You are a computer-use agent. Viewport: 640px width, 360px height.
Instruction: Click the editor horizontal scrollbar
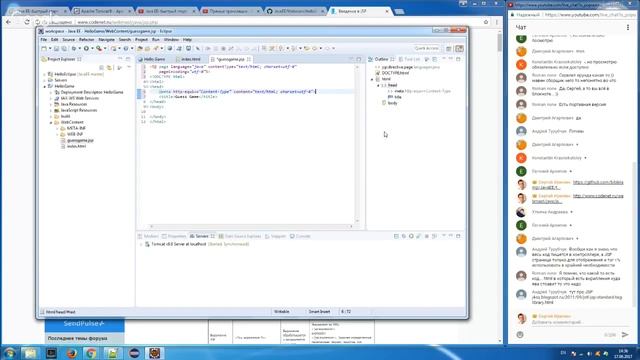coord(251,226)
